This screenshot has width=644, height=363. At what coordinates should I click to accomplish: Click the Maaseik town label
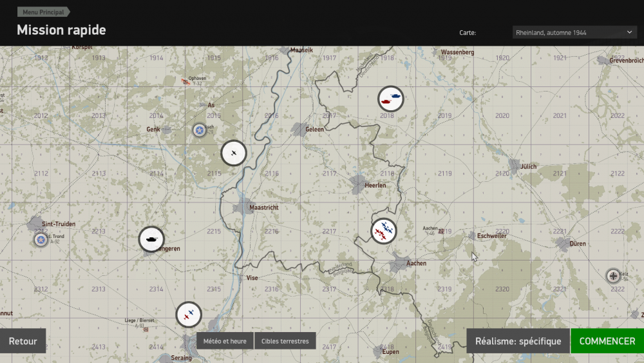(301, 50)
